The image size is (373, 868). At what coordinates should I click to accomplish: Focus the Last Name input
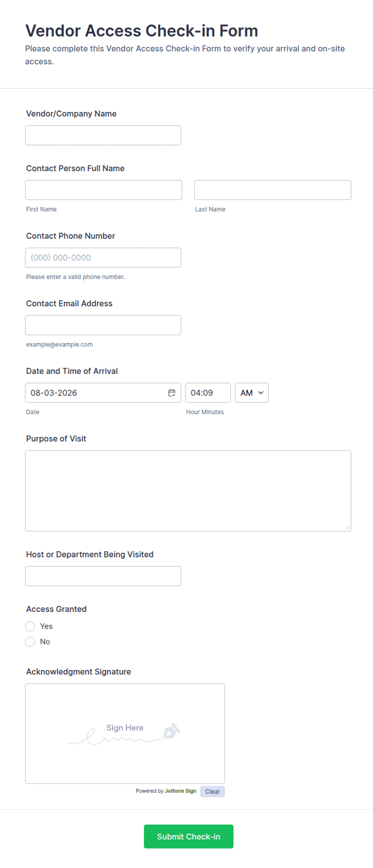273,190
